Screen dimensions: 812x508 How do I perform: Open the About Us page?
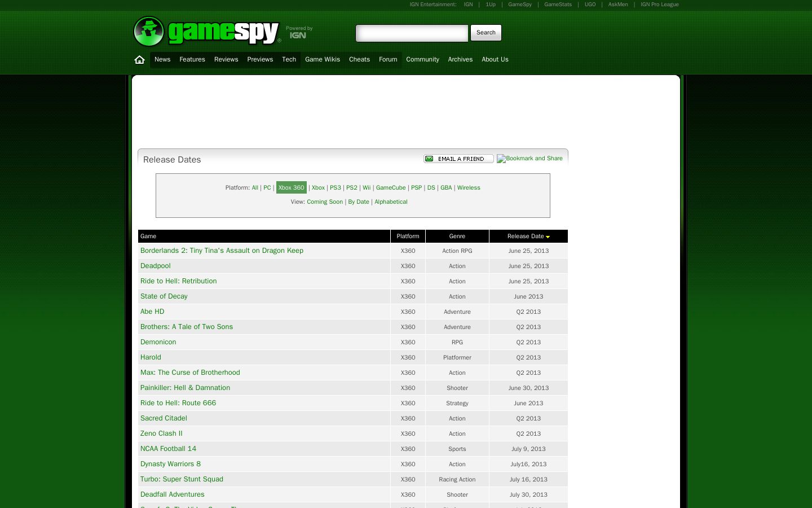[495, 60]
